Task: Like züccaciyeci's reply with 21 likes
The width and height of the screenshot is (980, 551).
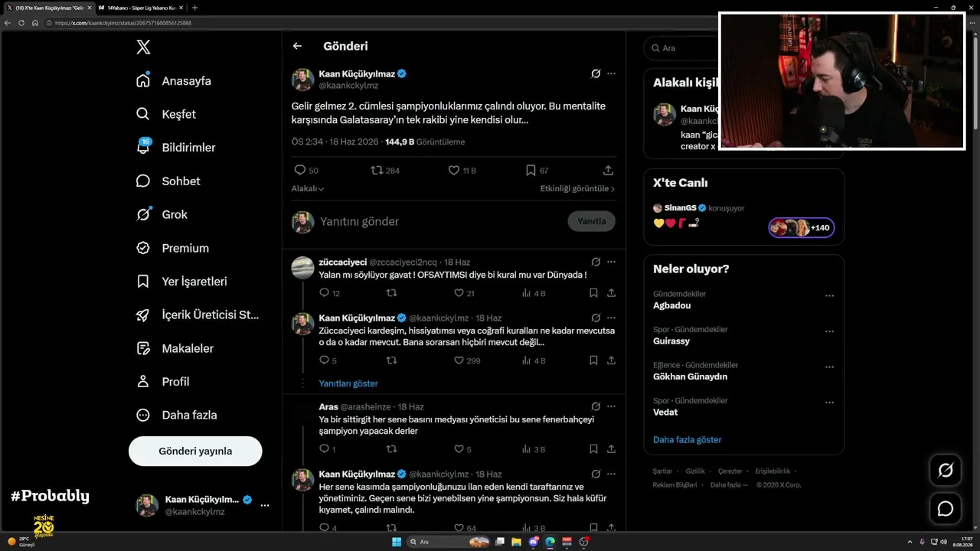Action: 459,293
